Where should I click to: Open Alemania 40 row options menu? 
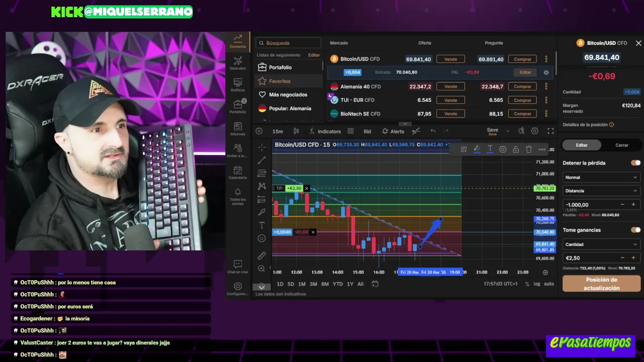546,86
